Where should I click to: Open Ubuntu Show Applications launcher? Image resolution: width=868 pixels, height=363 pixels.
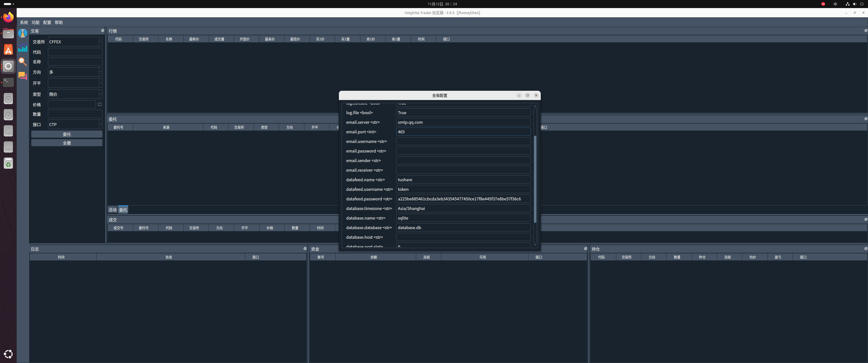point(8,354)
